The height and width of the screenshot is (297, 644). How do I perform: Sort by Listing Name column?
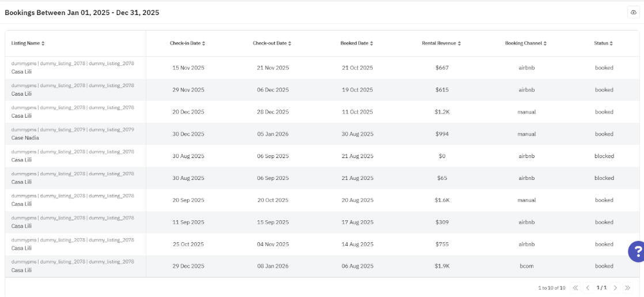(x=28, y=43)
